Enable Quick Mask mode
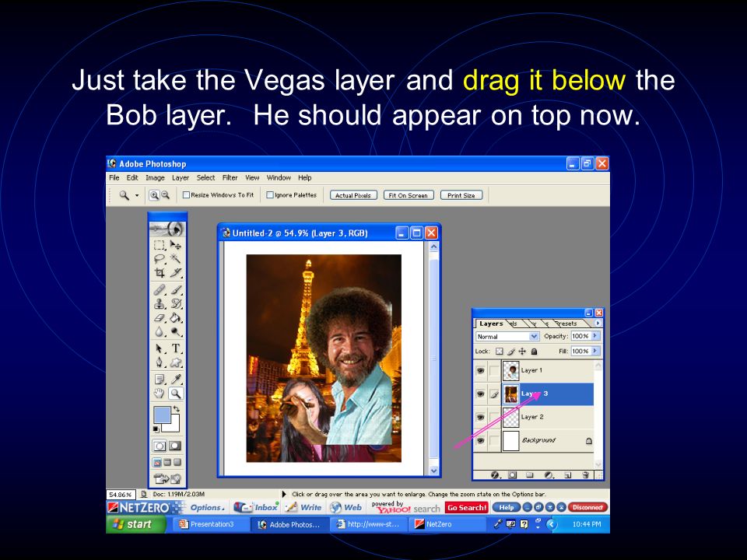Image resolution: width=747 pixels, height=560 pixels. coord(175,446)
